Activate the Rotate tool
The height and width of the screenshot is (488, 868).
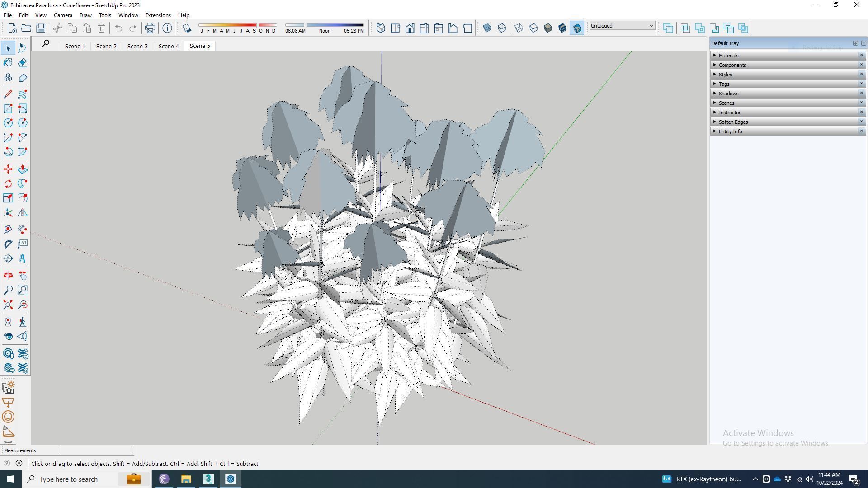(x=8, y=183)
